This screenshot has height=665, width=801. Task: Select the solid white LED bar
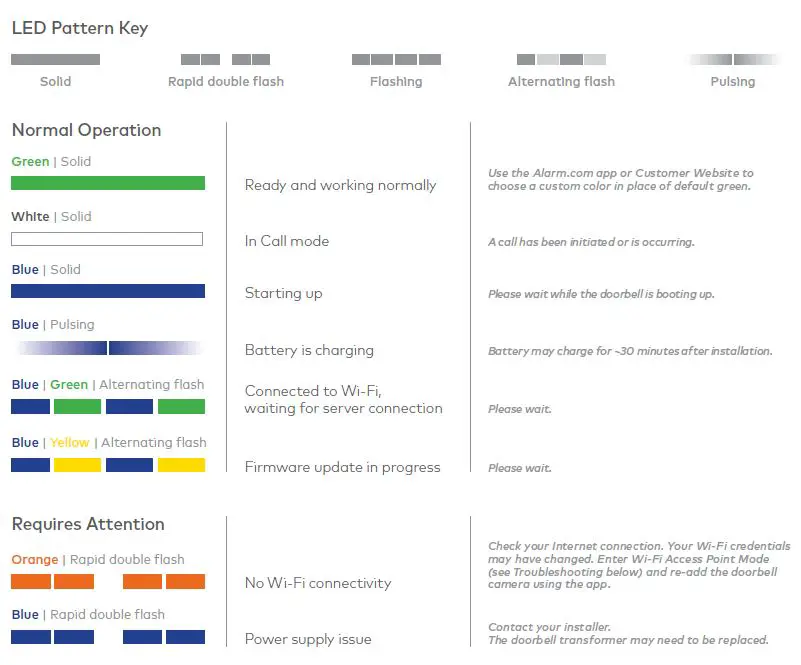(107, 239)
